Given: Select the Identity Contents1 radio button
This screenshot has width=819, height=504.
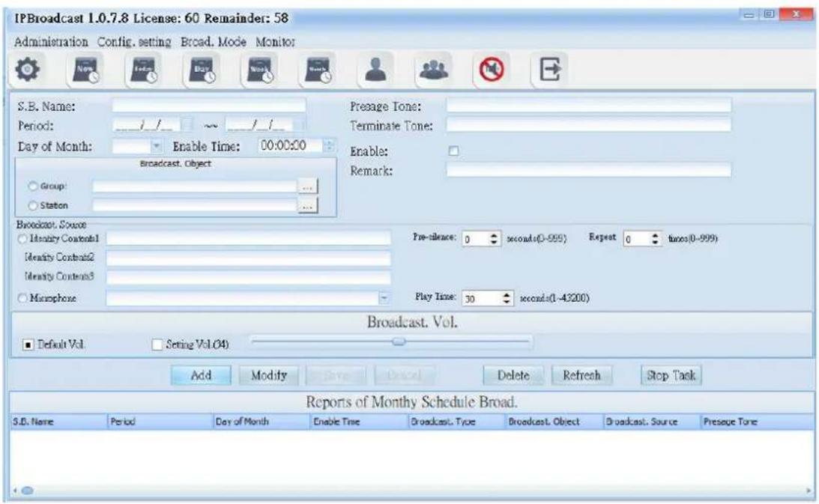Looking at the screenshot, I should 22,239.
